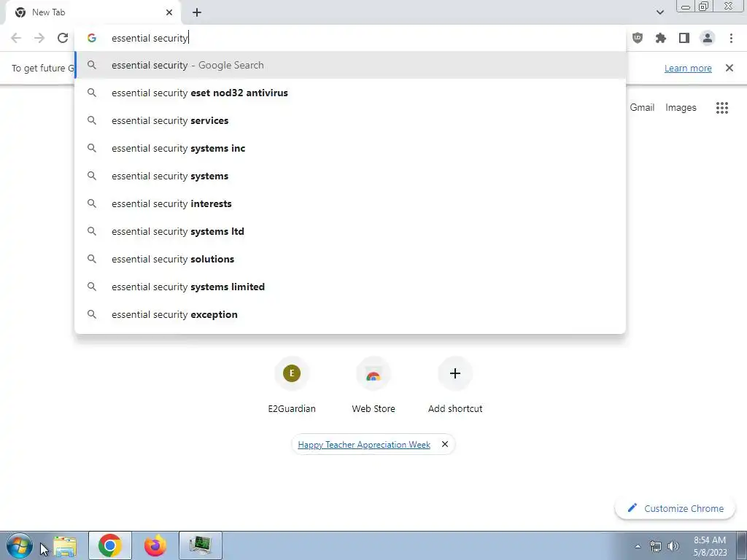747x560 pixels.
Task: Open the Gmail link
Action: [642, 108]
